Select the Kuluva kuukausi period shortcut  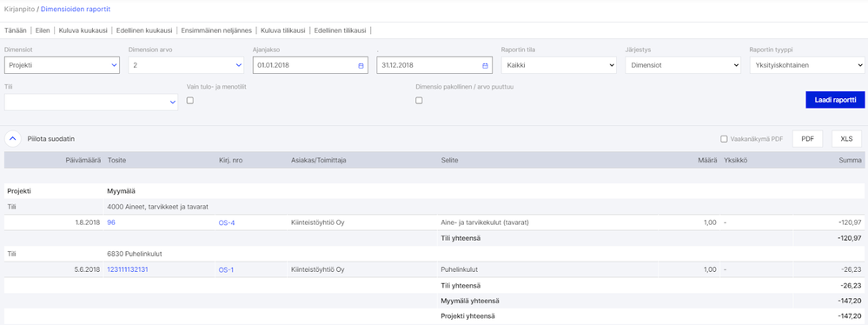point(84,30)
